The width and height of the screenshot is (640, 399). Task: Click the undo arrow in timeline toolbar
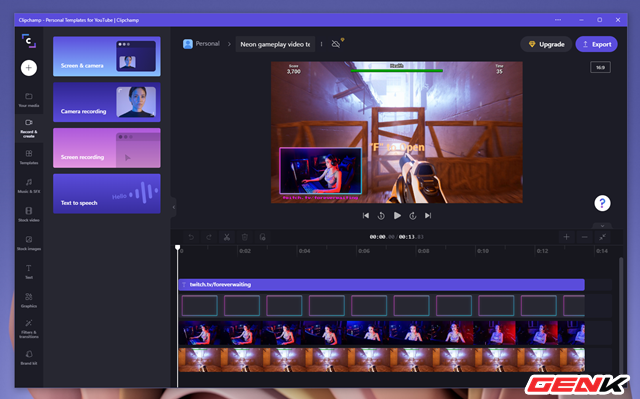coord(191,237)
